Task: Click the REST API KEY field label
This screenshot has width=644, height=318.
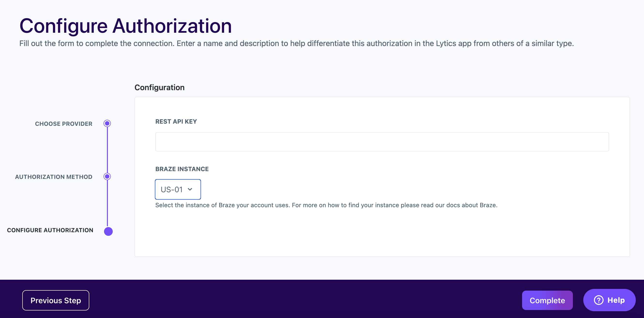Action: pyautogui.click(x=176, y=121)
